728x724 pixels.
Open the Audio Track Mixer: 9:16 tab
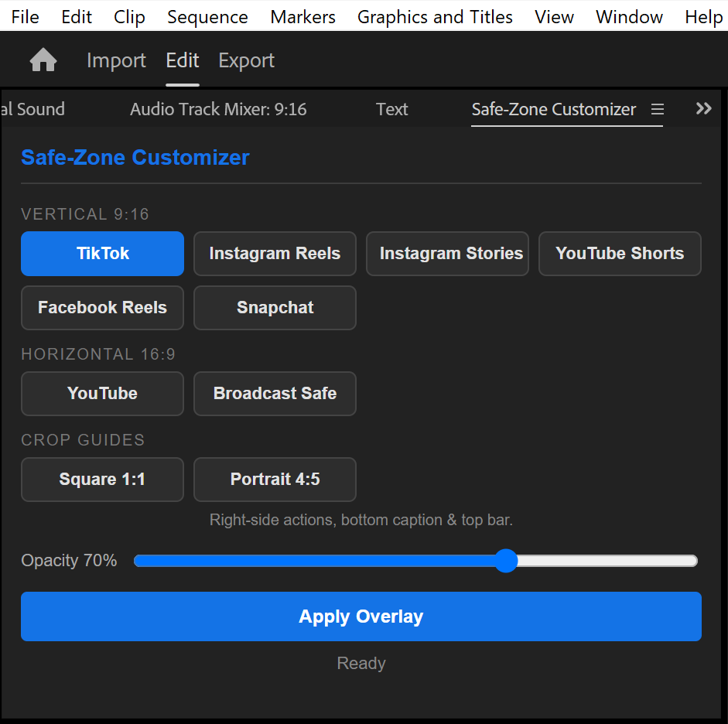click(218, 110)
